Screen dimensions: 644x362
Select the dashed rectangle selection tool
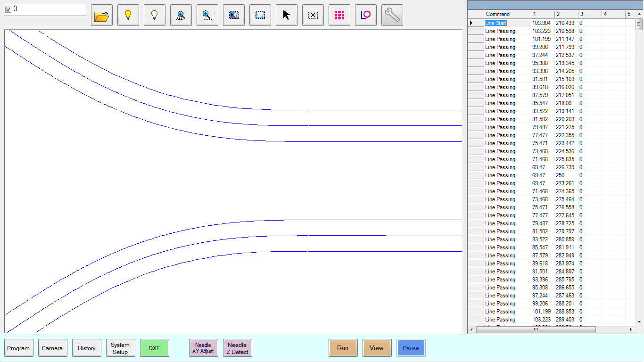(260, 15)
